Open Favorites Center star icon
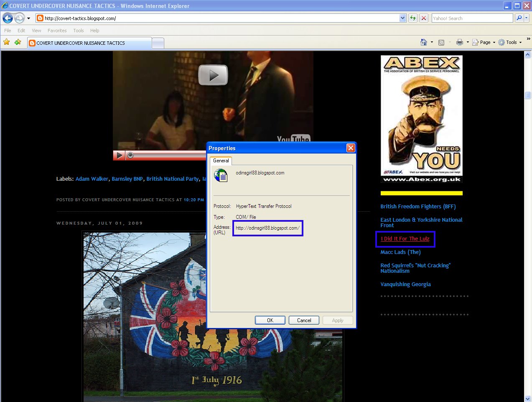 [x=6, y=42]
